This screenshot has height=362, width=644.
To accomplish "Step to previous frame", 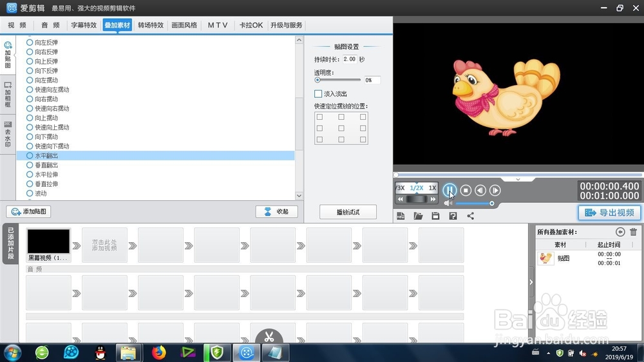I will (x=480, y=190).
